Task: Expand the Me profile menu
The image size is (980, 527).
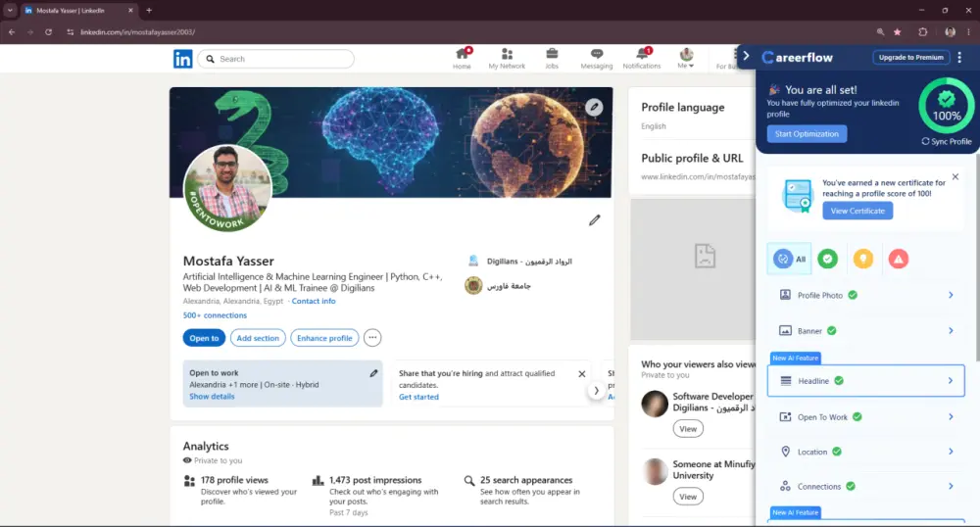Action: tap(686, 58)
